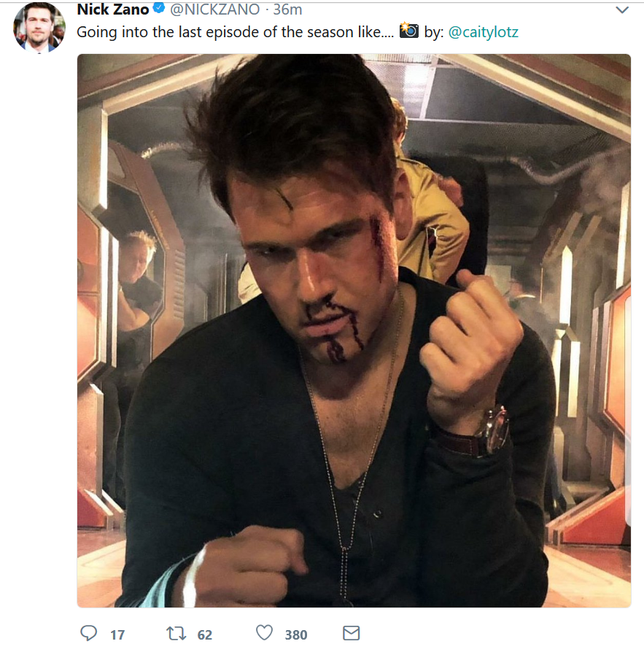The height and width of the screenshot is (652, 644).
Task: Click the blue verified badge
Action: coord(158,9)
